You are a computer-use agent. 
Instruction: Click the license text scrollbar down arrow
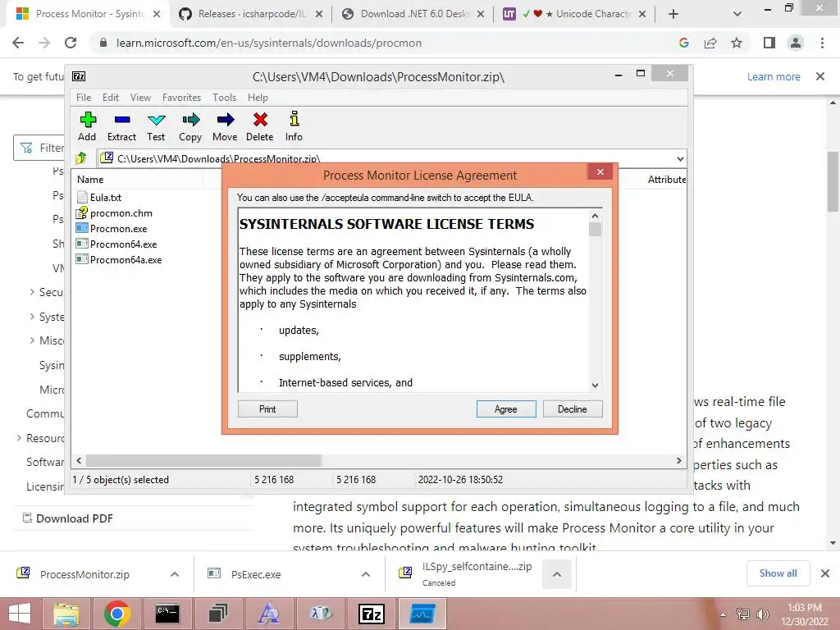tap(596, 386)
